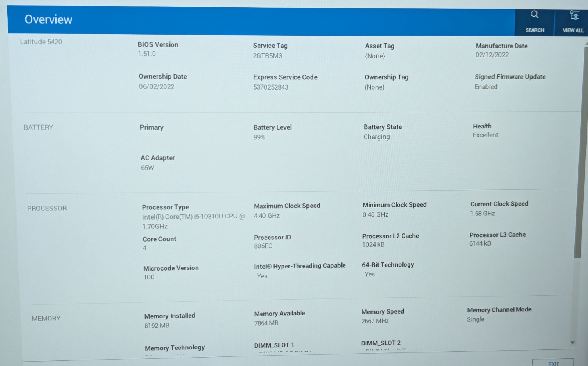Select Minimum Clock Speed 0.40 GHz
The height and width of the screenshot is (366, 588).
click(x=375, y=214)
